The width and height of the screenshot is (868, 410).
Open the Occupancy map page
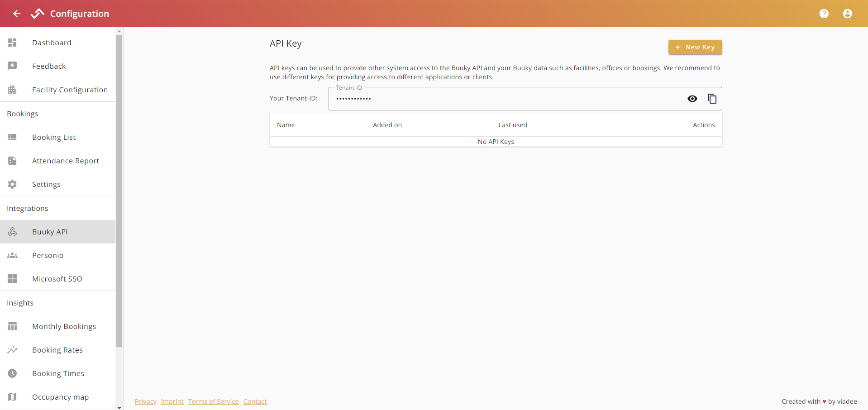pos(58,397)
